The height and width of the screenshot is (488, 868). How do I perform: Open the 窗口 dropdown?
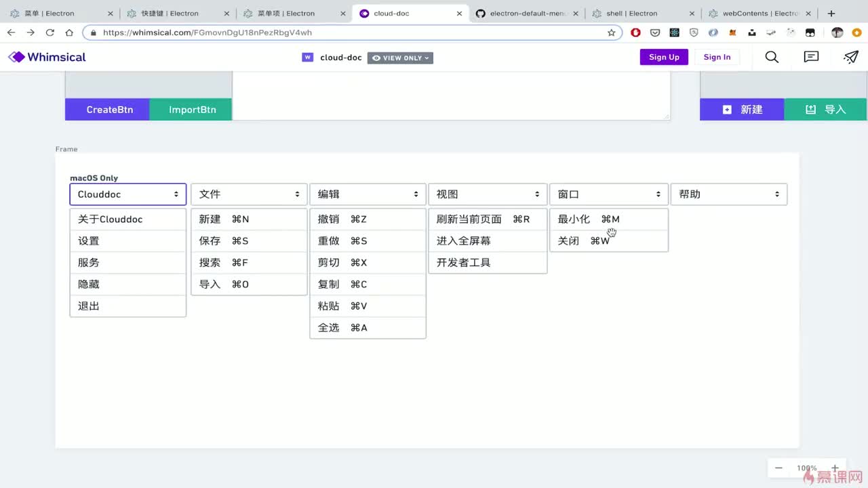pos(609,194)
